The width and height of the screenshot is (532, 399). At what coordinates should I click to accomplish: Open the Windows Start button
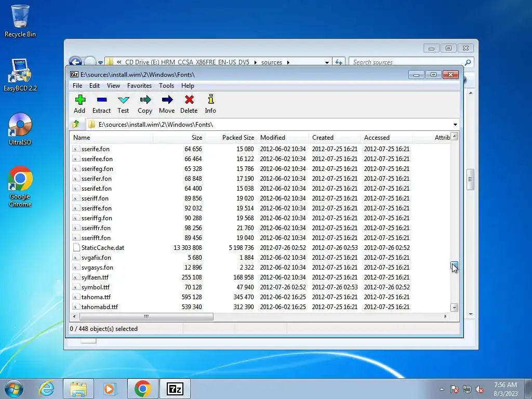14,389
